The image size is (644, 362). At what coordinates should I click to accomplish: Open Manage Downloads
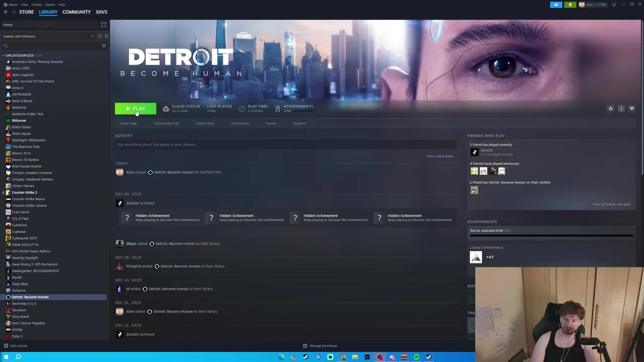click(320, 346)
